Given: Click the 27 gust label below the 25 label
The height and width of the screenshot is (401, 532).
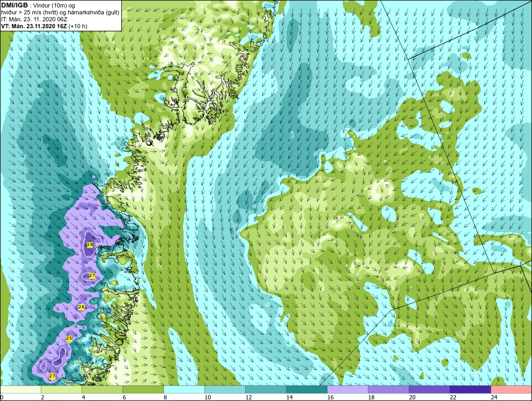Looking at the screenshot, I should pyautogui.click(x=52, y=376).
